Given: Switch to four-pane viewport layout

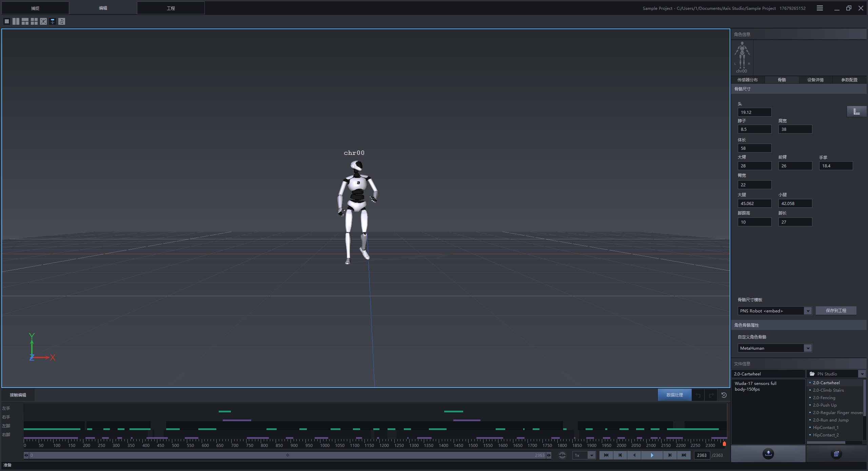Looking at the screenshot, I should coord(34,21).
